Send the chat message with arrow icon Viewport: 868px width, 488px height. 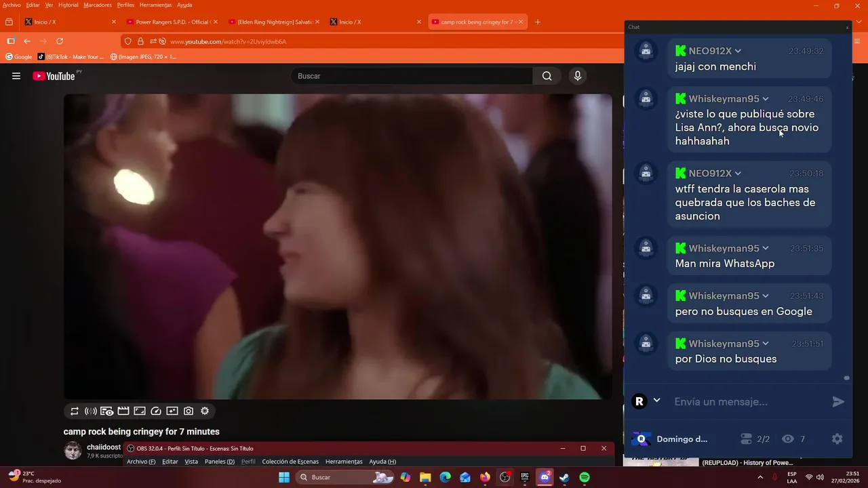click(838, 402)
